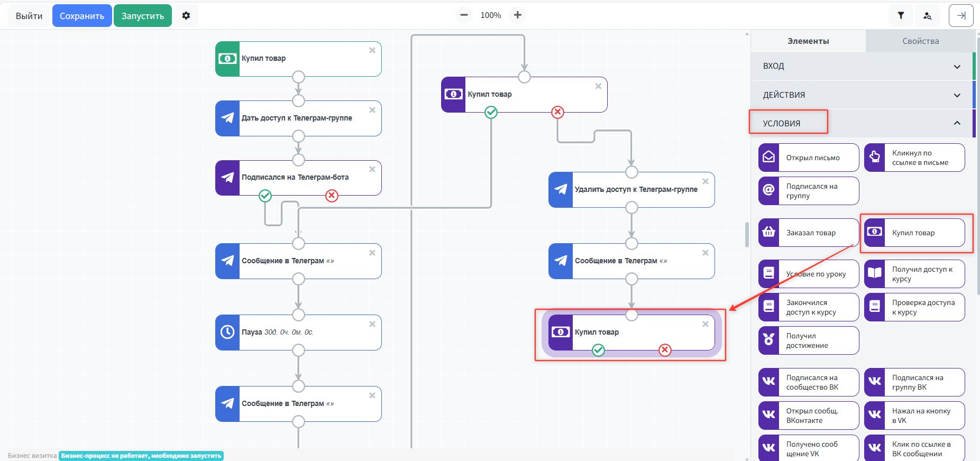Click the 'Сохранить' button
The image size is (980, 461).
pos(82,16)
